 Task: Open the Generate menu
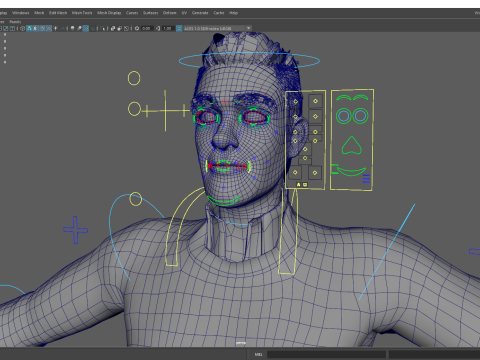point(200,13)
